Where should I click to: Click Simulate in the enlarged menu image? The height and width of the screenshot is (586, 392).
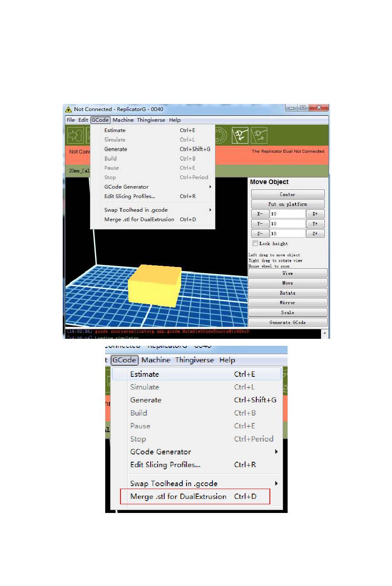(x=197, y=387)
